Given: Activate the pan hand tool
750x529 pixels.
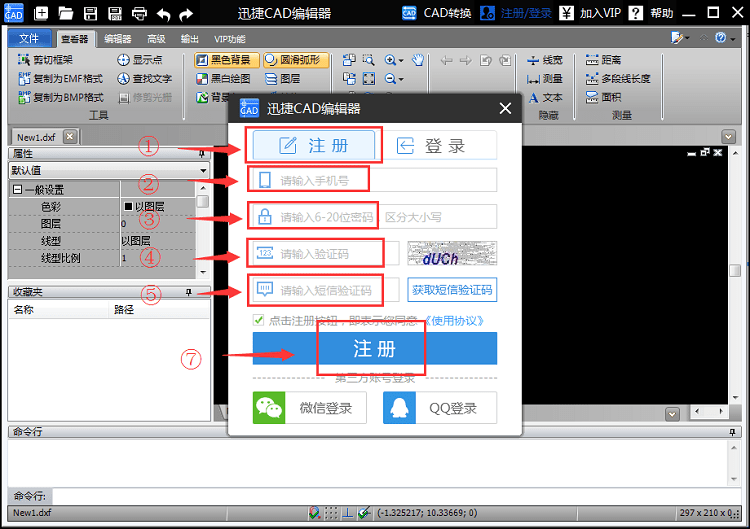Looking at the screenshot, I should click(x=418, y=60).
